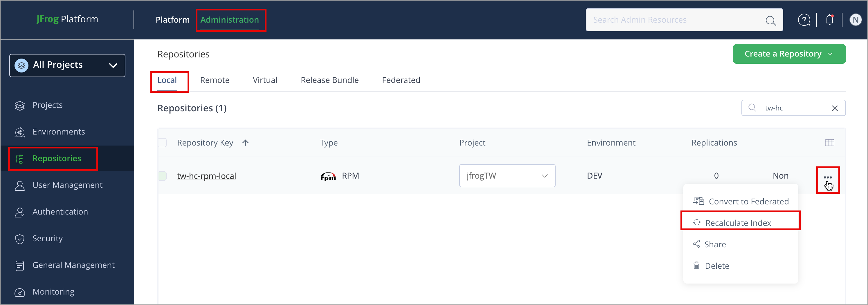Image resolution: width=868 pixels, height=305 pixels.
Task: Open the column customization grid icon
Action: (830, 142)
